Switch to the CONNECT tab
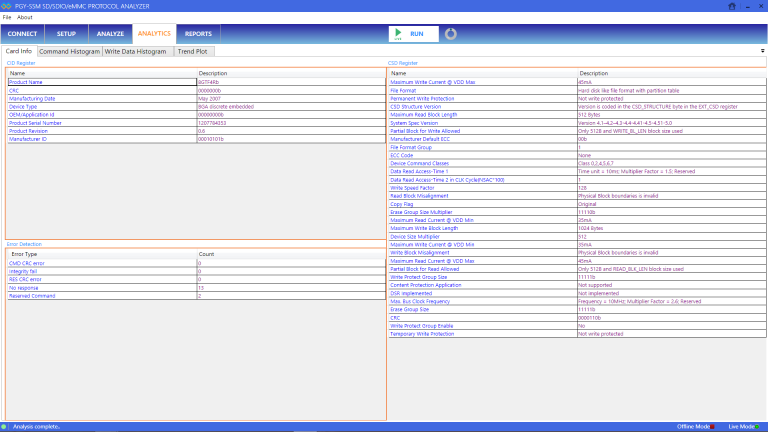 pos(22,34)
